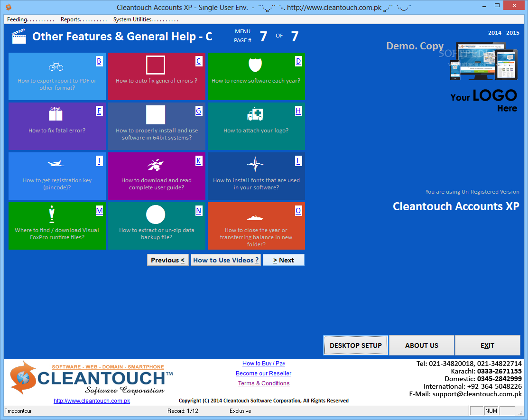Open the System Utilities menu
This screenshot has height=420, width=528.
point(146,19)
